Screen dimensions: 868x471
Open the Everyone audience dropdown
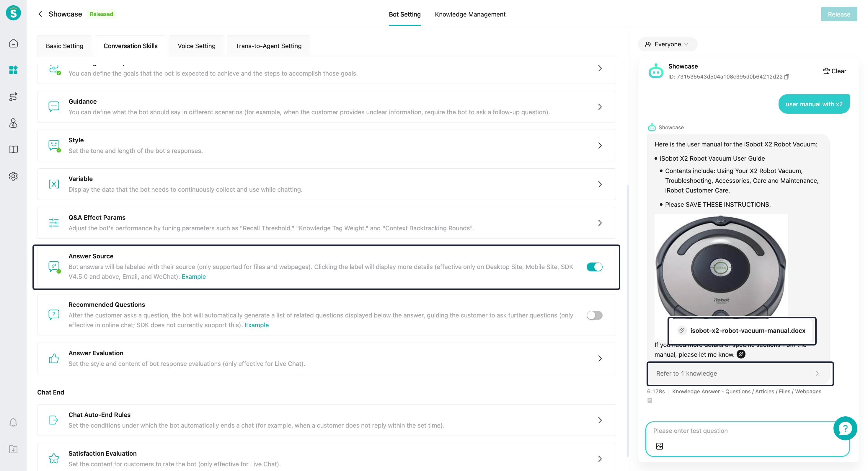(667, 45)
